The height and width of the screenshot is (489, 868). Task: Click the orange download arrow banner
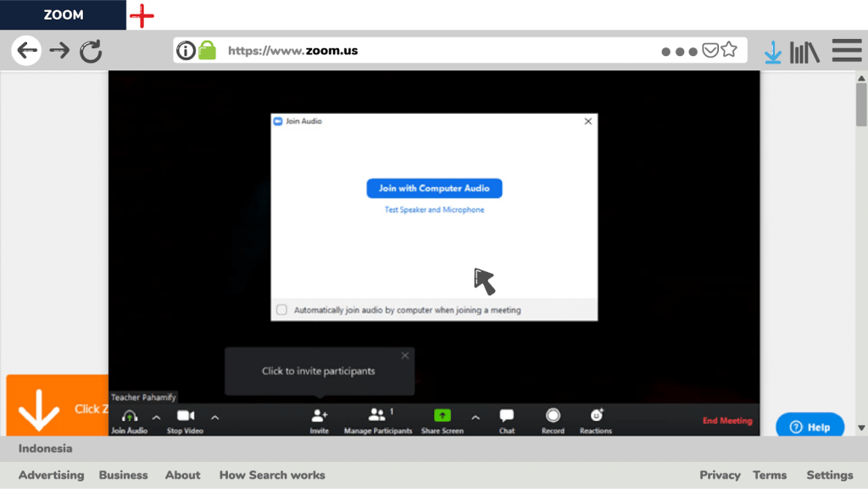(57, 405)
